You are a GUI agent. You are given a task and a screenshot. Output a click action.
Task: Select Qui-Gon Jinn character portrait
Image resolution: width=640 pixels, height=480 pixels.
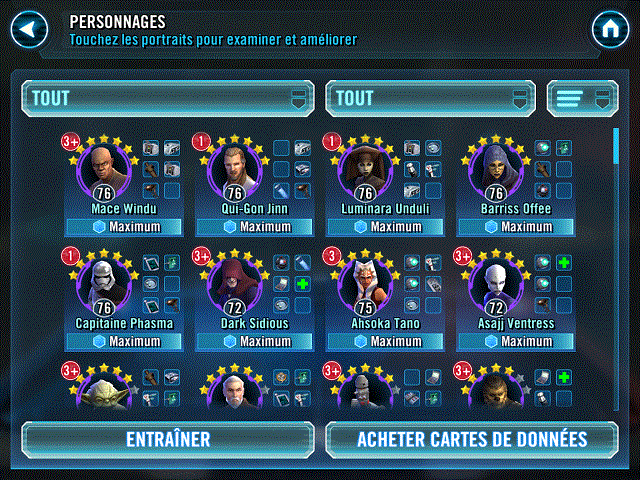pos(235,171)
